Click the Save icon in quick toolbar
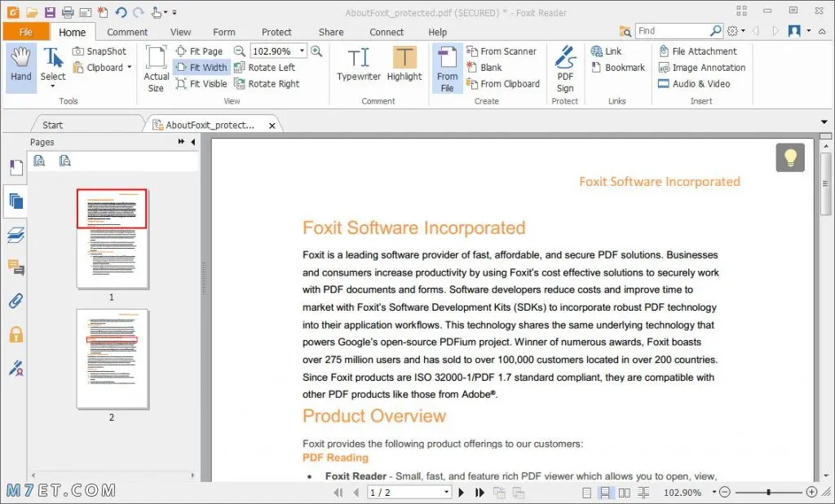Image resolution: width=835 pixels, height=504 pixels. 50,12
